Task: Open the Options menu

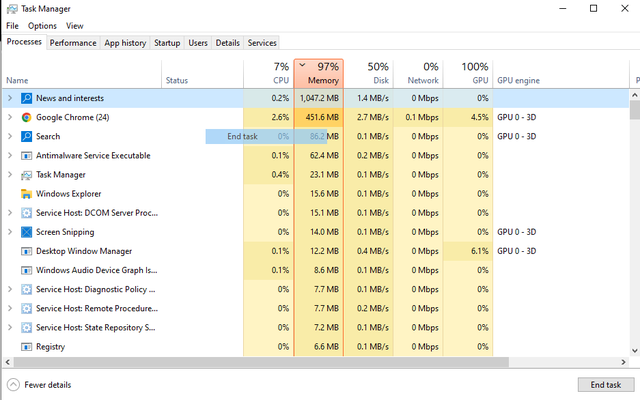Action: coord(42,26)
